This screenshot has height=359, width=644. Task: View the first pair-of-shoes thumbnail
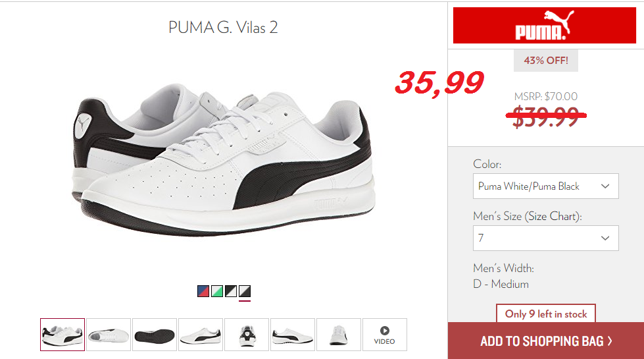(62, 335)
